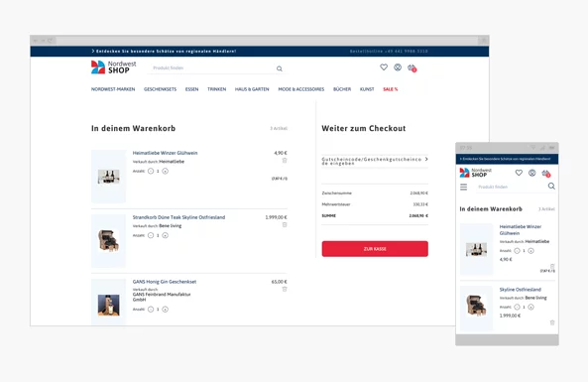Click the Zwischensumme amount 2.068,90 €

[418, 192]
